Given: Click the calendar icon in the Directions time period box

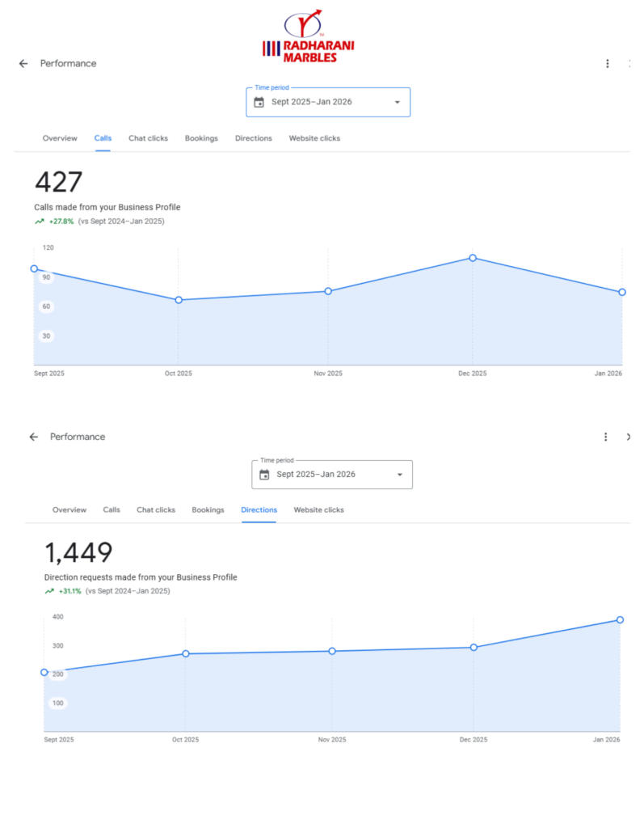Looking at the screenshot, I should coord(264,474).
